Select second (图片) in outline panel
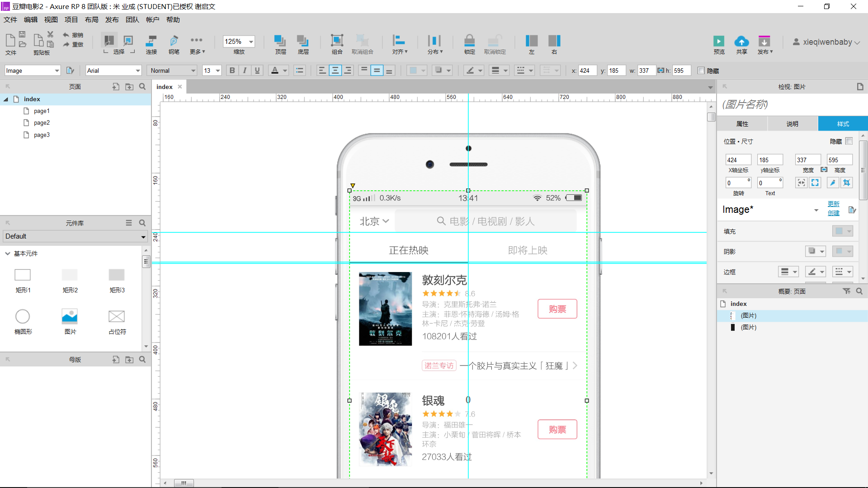 [748, 327]
